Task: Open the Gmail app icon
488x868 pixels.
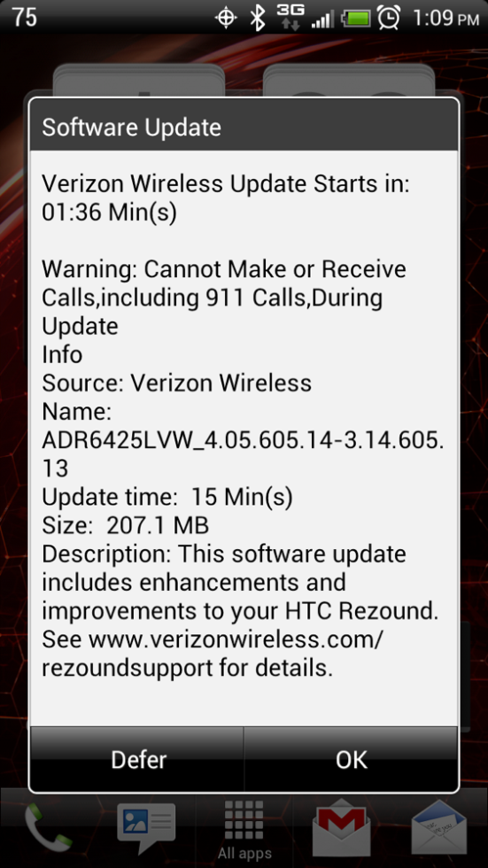Action: (341, 826)
